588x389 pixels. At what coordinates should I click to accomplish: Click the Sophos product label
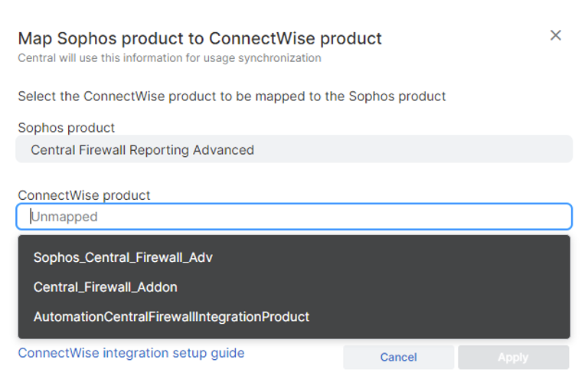67,128
